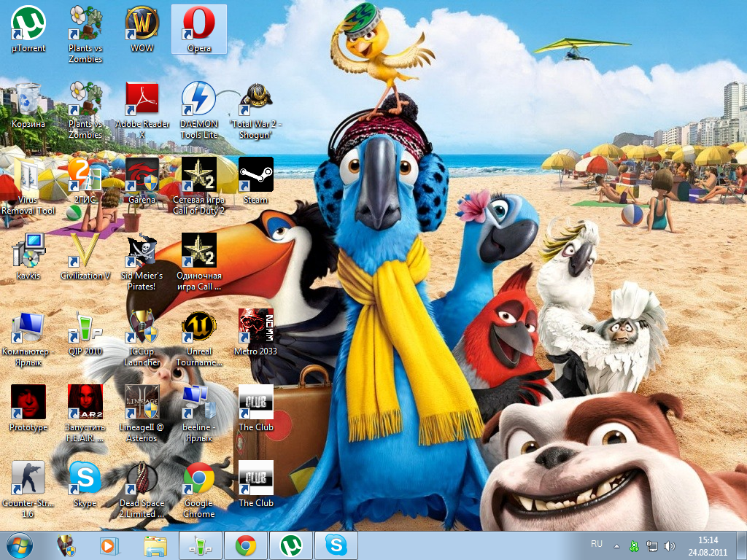Select Сетевая игра Call of Duty 2 icon

pyautogui.click(x=198, y=187)
